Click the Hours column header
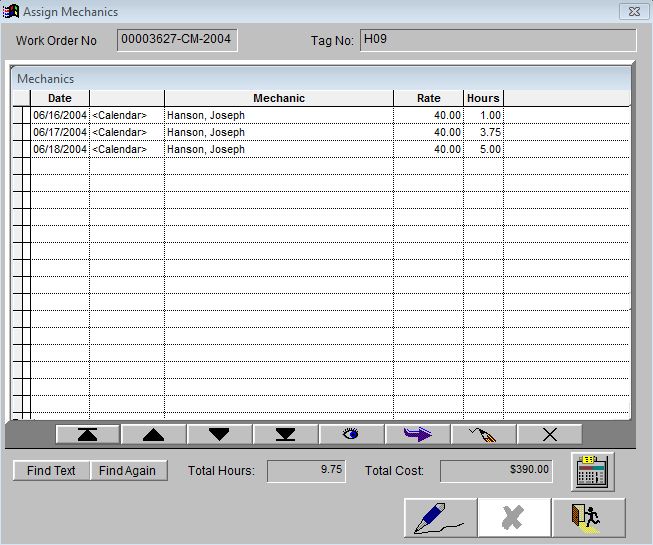 tap(484, 98)
